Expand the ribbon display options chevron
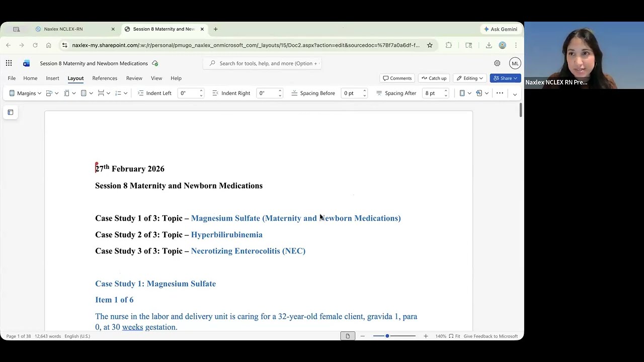This screenshot has height=362, width=644. pos(515,94)
